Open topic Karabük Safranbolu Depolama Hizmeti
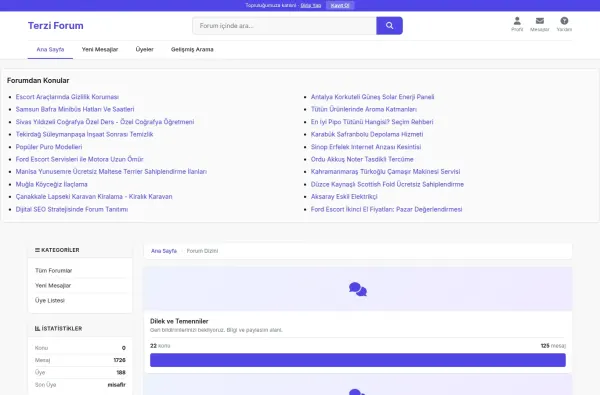 click(x=367, y=134)
